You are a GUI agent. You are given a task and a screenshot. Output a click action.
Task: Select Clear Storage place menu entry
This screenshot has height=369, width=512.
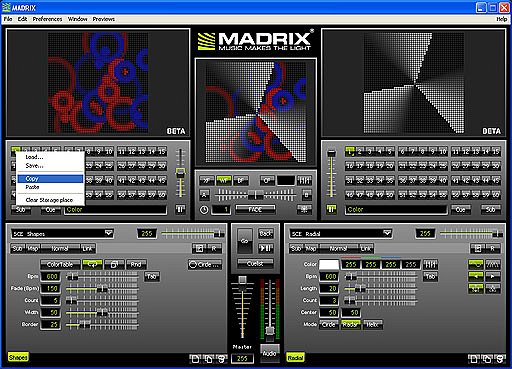[50, 200]
